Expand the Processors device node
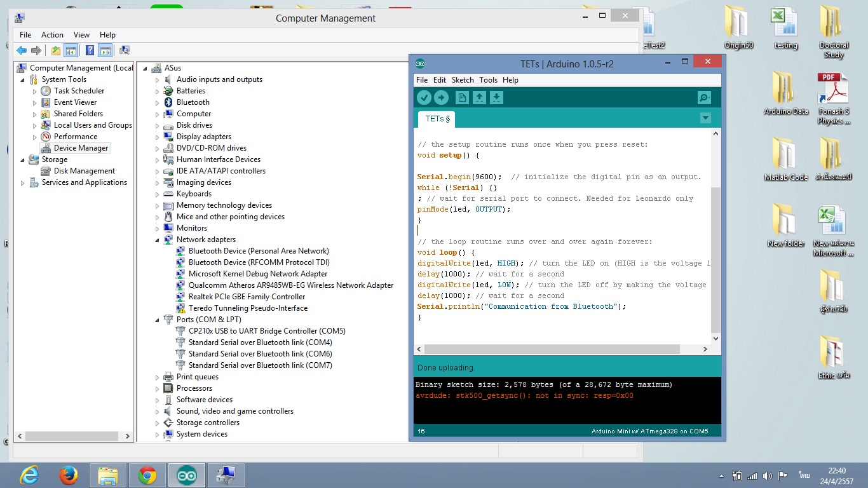This screenshot has width=868, height=488. tap(158, 389)
